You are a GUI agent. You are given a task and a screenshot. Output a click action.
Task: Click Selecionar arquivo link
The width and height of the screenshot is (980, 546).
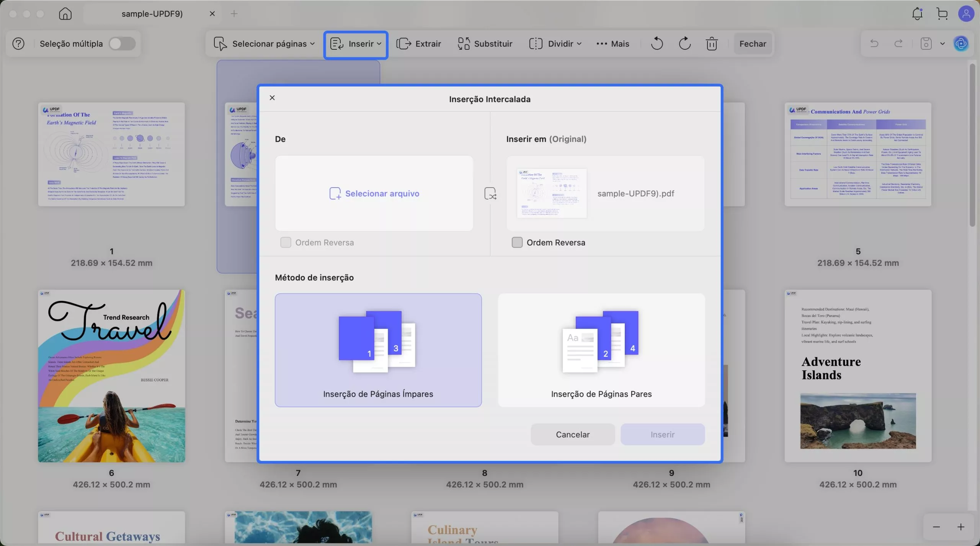pos(374,193)
